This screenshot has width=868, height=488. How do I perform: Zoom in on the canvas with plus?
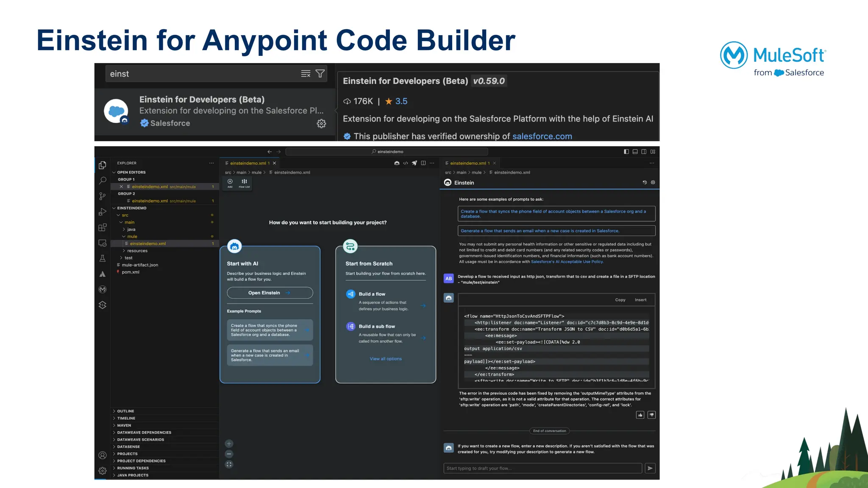[x=229, y=444]
